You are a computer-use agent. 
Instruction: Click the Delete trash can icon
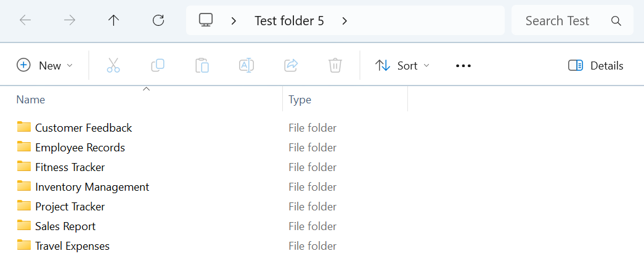point(335,65)
